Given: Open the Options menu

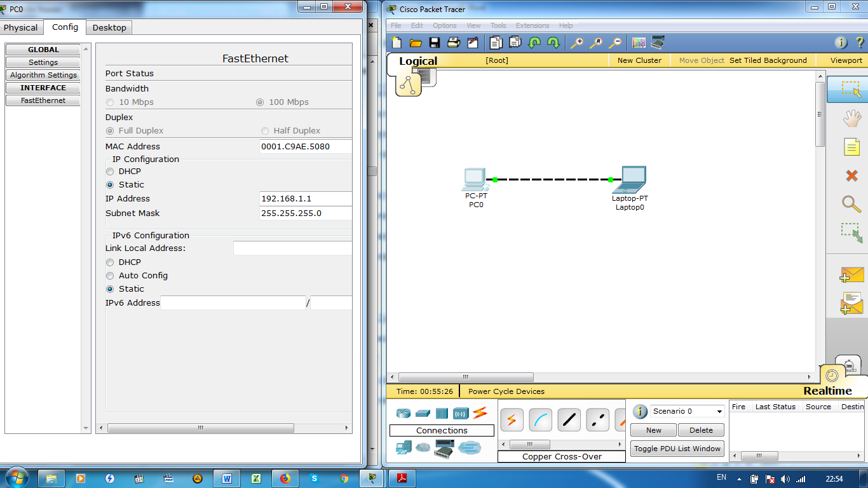Looking at the screenshot, I should [445, 25].
